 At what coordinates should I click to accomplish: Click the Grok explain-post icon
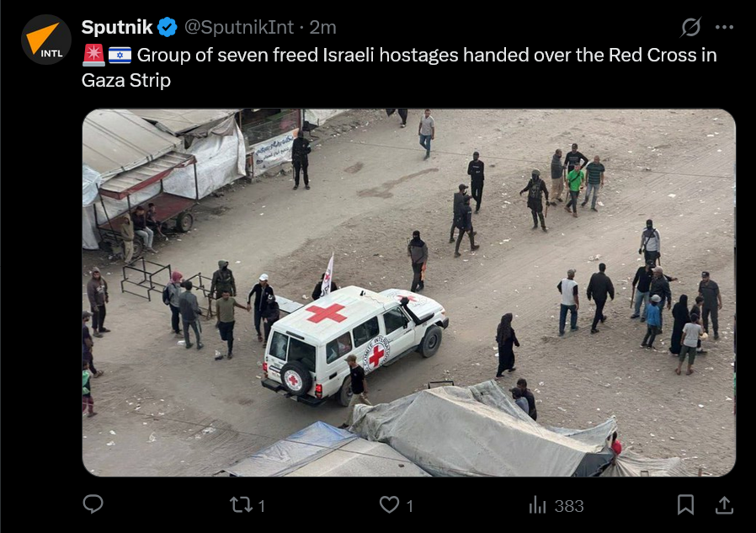[690, 27]
